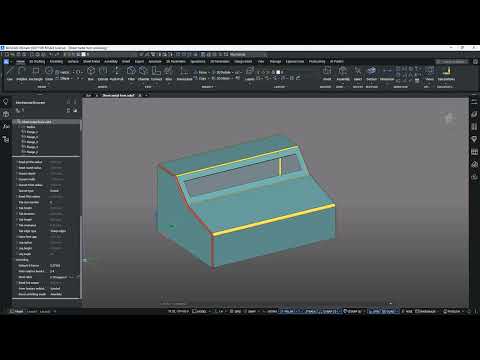The height and width of the screenshot is (360, 480).
Task: Open the application menu button
Action: [6, 61]
